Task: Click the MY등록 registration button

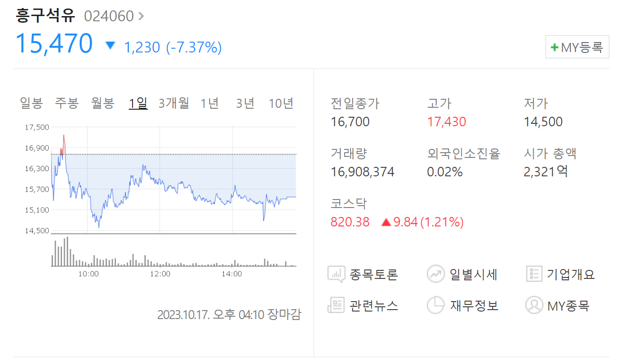Action: 577,47
